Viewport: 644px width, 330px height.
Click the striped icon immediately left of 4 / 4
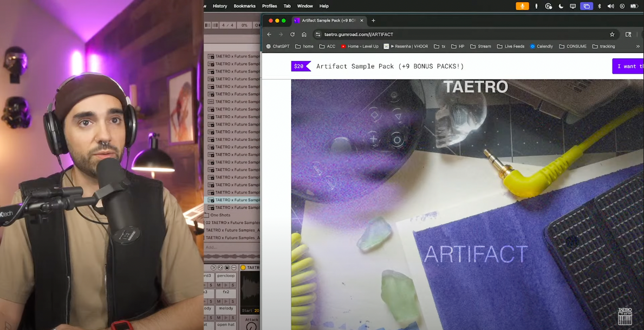coord(215,25)
